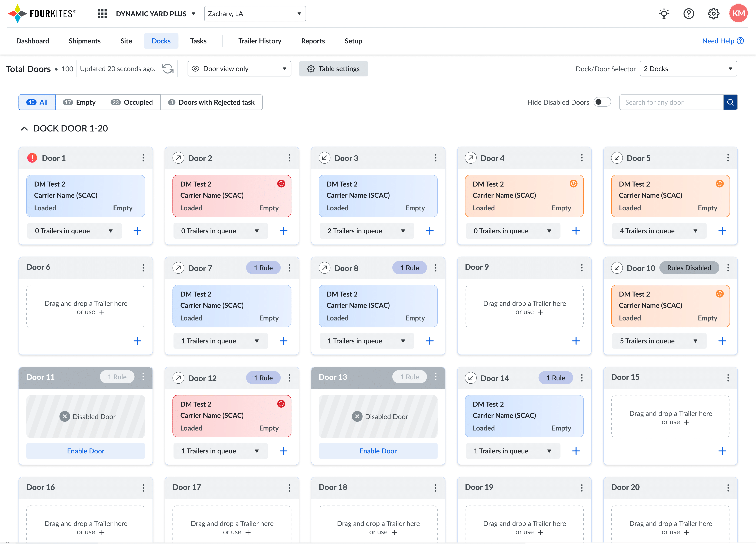This screenshot has height=544, width=756.
Task: Click the plus icon at Door 6 bottom
Action: tap(137, 341)
